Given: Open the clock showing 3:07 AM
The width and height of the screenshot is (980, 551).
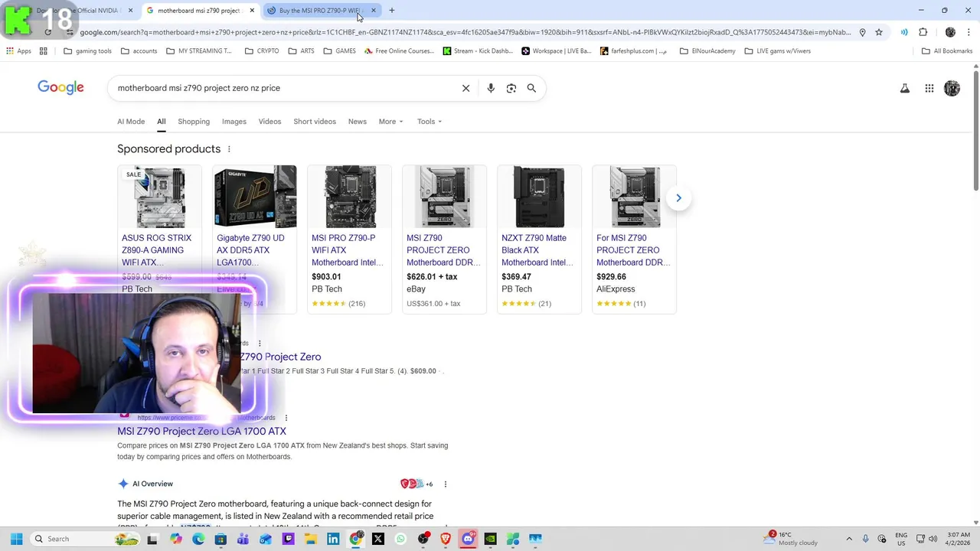Looking at the screenshot, I should pos(957,539).
